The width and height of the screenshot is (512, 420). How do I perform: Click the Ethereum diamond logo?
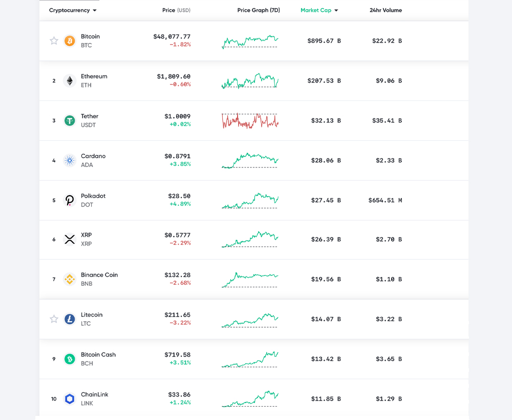click(70, 80)
